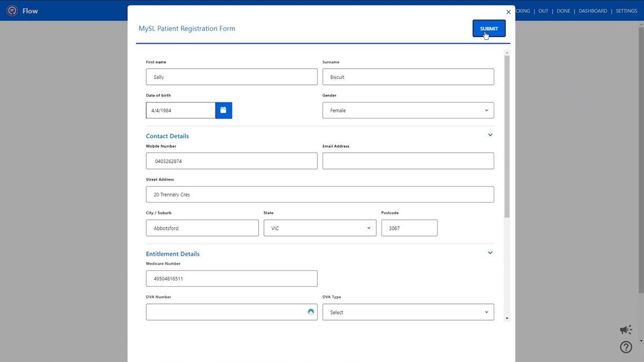The width and height of the screenshot is (644, 362).
Task: Click the announcements megaphone icon
Action: point(626,330)
